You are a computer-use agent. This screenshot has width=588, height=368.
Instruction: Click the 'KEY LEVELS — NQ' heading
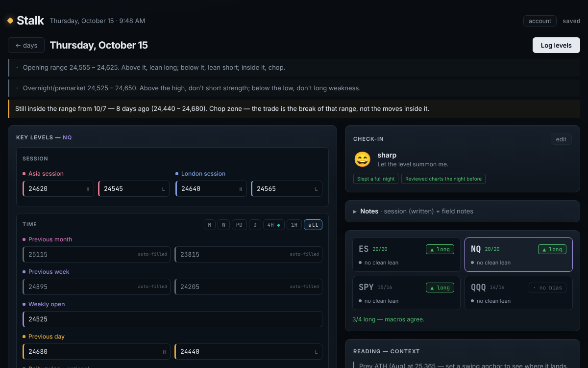click(44, 137)
